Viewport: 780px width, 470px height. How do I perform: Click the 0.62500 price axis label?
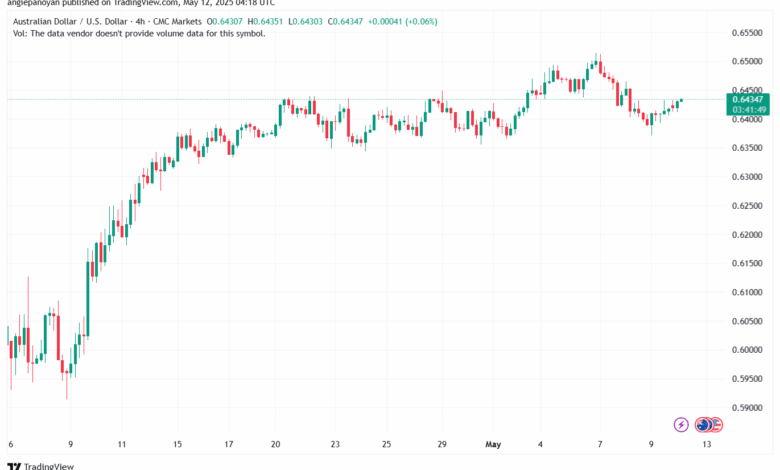click(747, 206)
